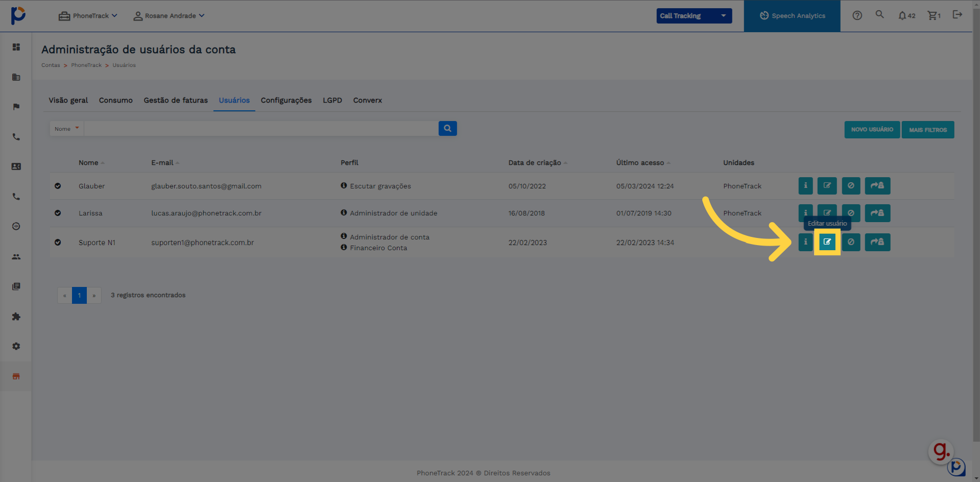The width and height of the screenshot is (980, 482).
Task: Block user Larissa
Action: pos(851,213)
